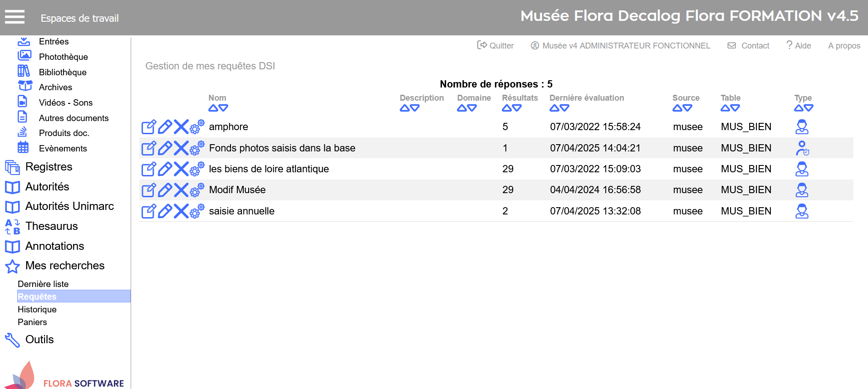Select Historique in the sidebar
This screenshot has height=389, width=868.
coord(37,310)
